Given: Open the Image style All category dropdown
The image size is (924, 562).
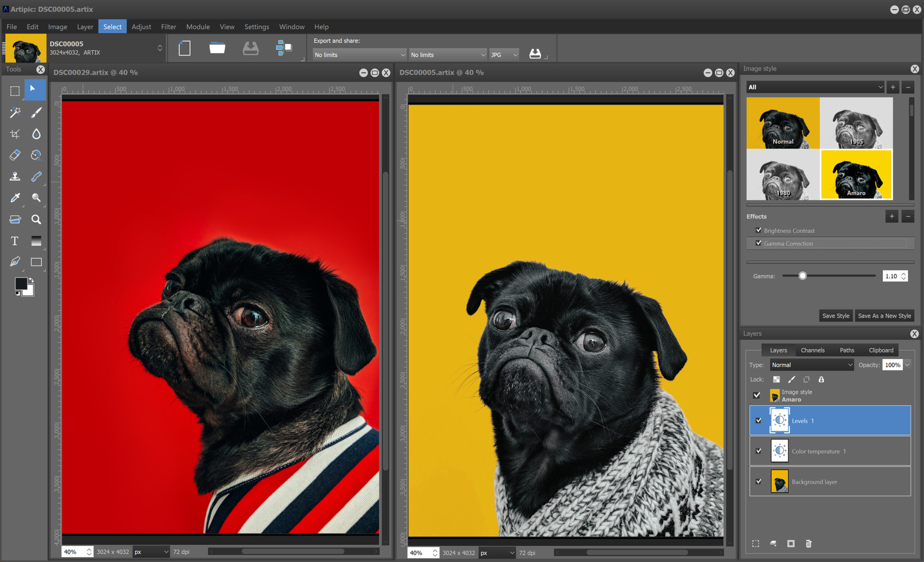Looking at the screenshot, I should click(x=815, y=87).
